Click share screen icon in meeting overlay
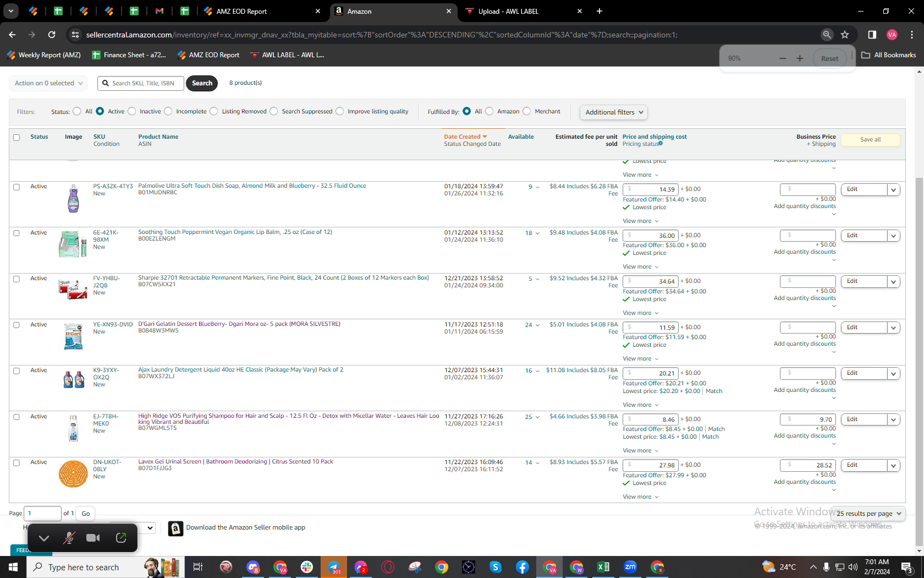924x578 pixels. (121, 538)
